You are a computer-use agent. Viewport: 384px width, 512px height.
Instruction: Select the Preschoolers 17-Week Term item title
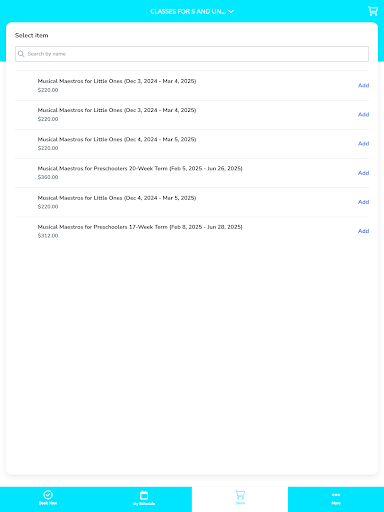click(x=140, y=227)
